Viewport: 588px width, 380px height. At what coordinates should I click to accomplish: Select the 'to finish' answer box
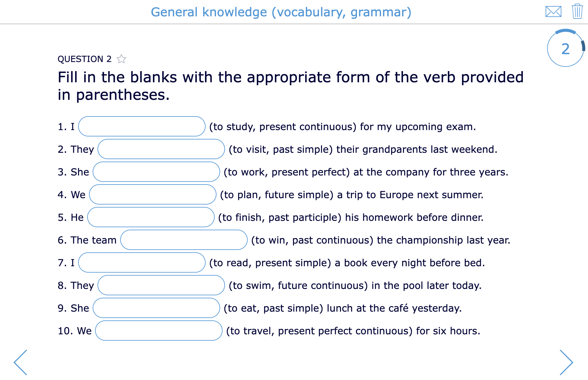coord(151,217)
